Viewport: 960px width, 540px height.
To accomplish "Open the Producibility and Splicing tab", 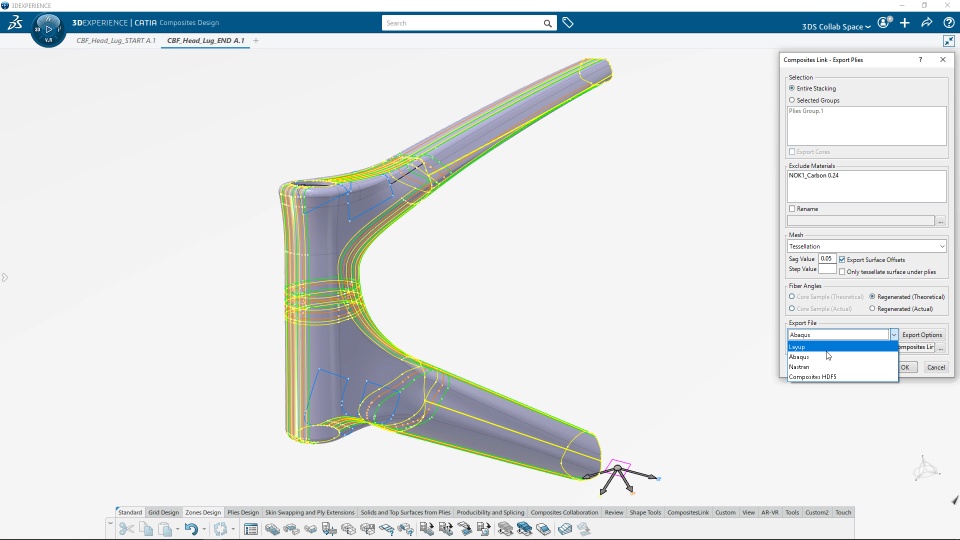I will 490,512.
